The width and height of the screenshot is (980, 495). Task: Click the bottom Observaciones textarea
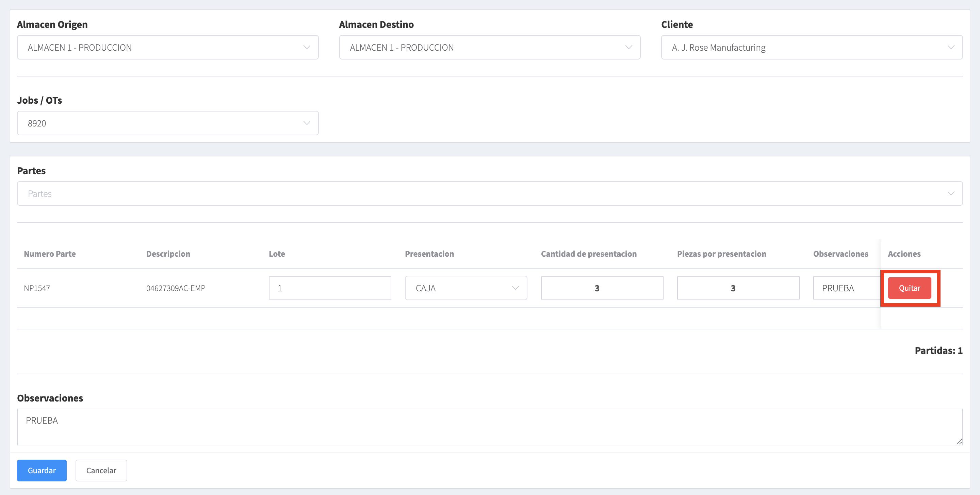tap(489, 427)
